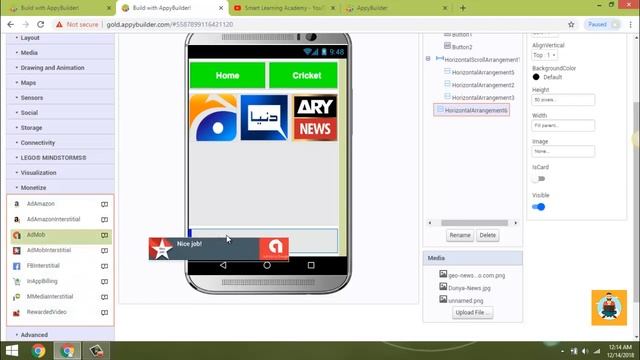Toggle the Visible switch off
640x360 pixels.
pyautogui.click(x=539, y=207)
